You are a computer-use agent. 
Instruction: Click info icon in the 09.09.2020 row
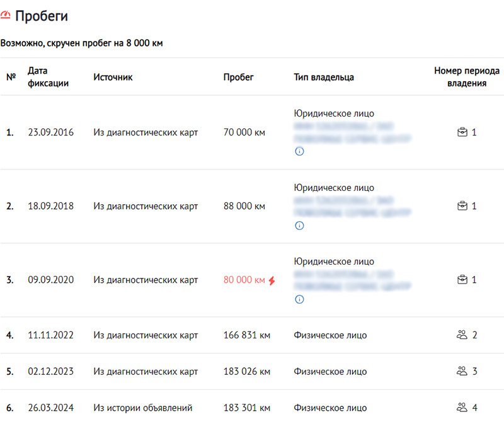(299, 299)
